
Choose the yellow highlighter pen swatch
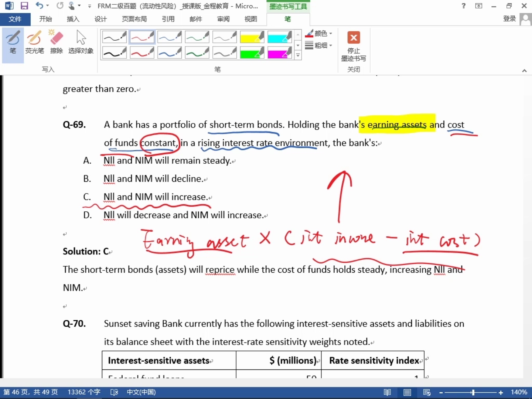pyautogui.click(x=252, y=37)
